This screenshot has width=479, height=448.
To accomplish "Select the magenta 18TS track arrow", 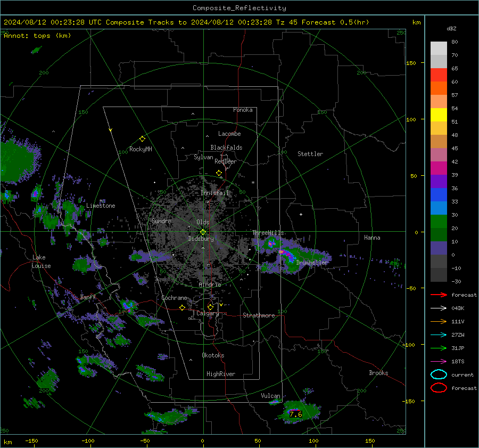I will [439, 362].
